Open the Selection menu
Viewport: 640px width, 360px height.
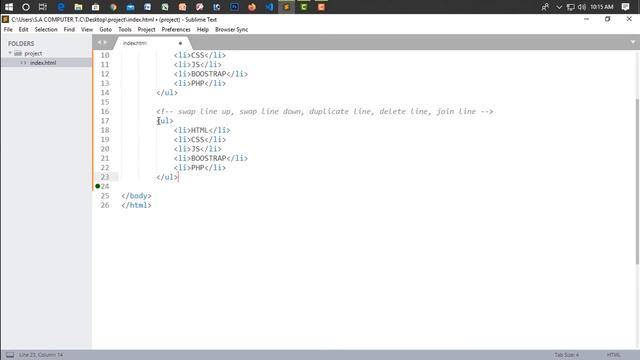point(46,29)
